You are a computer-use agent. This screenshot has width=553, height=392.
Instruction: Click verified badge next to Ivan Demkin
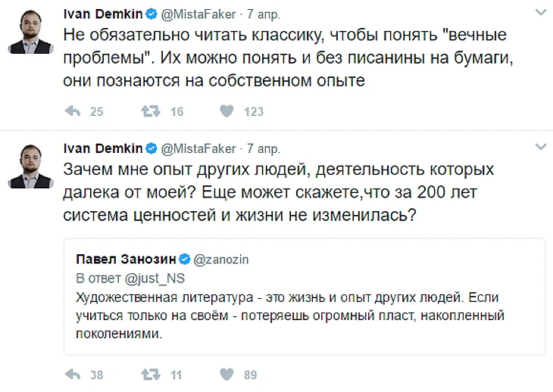pyautogui.click(x=151, y=14)
